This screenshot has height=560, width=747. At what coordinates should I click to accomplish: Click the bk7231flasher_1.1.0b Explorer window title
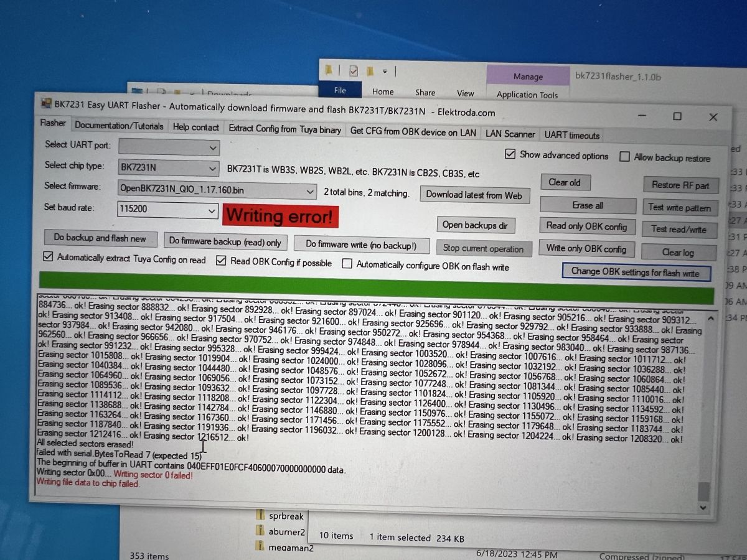(x=618, y=77)
